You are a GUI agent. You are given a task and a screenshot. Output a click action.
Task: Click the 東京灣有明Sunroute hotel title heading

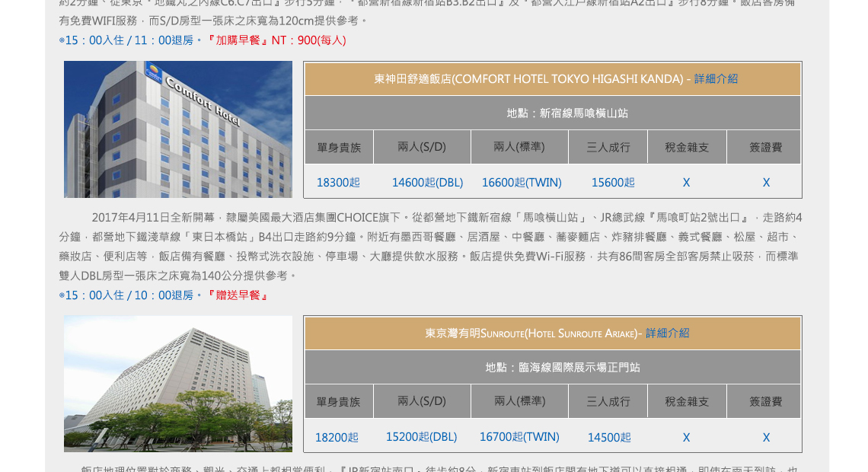[531, 333]
